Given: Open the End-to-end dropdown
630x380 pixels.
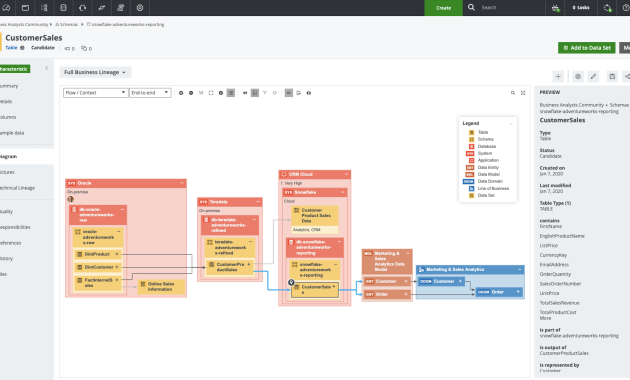Looking at the screenshot, I should tap(150, 93).
